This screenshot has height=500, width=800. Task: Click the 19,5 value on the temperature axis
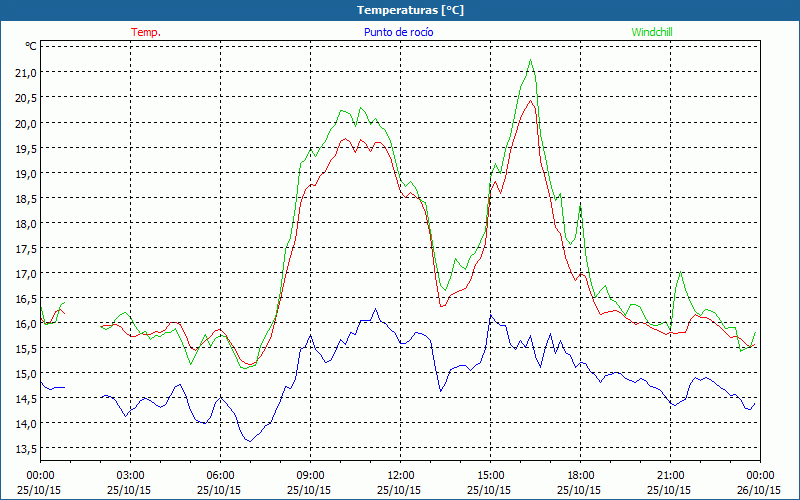[x=26, y=148]
